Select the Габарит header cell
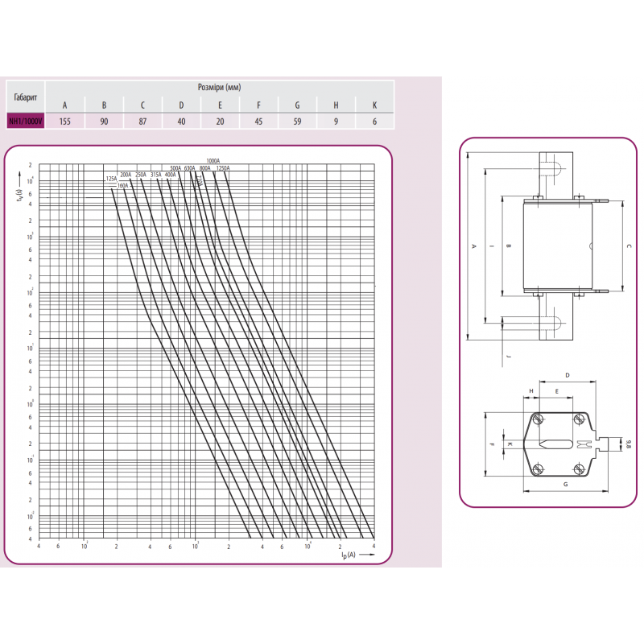 click(25, 97)
